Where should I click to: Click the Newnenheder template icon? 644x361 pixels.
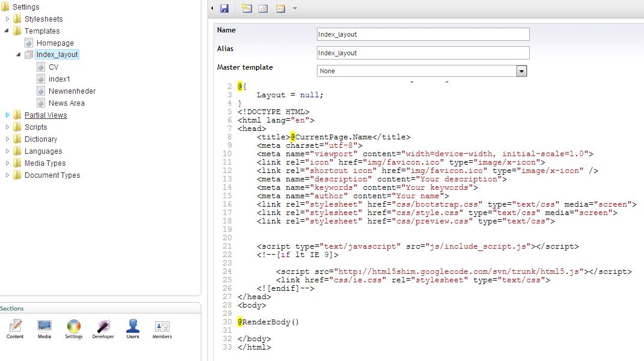(x=41, y=91)
